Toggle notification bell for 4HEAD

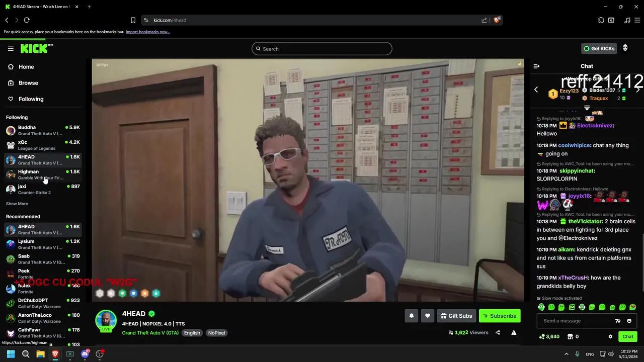411,316
